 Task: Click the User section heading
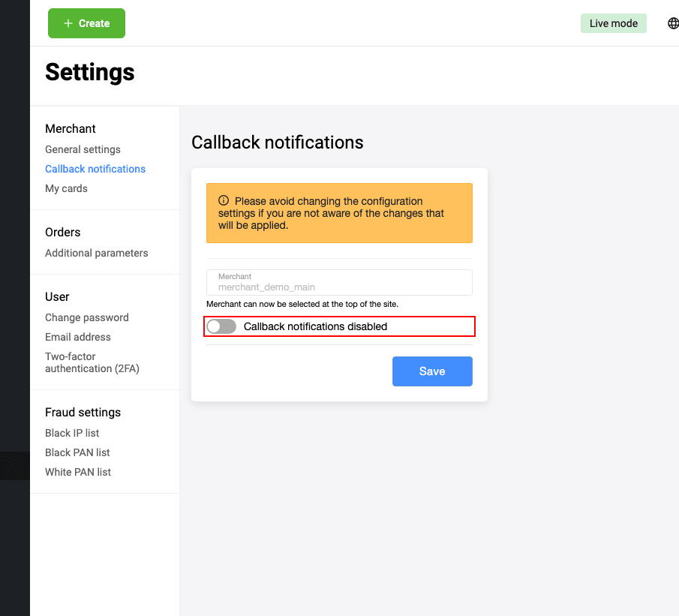(57, 296)
